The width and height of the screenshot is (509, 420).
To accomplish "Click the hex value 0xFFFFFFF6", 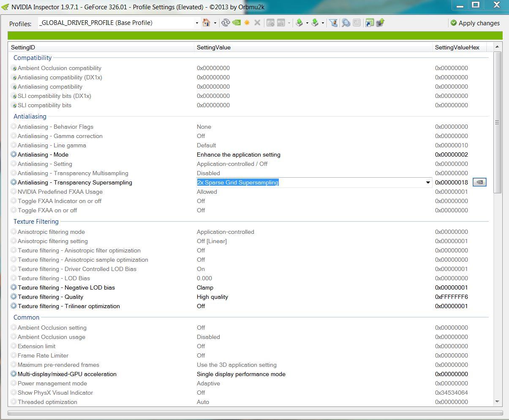I will coord(452,297).
